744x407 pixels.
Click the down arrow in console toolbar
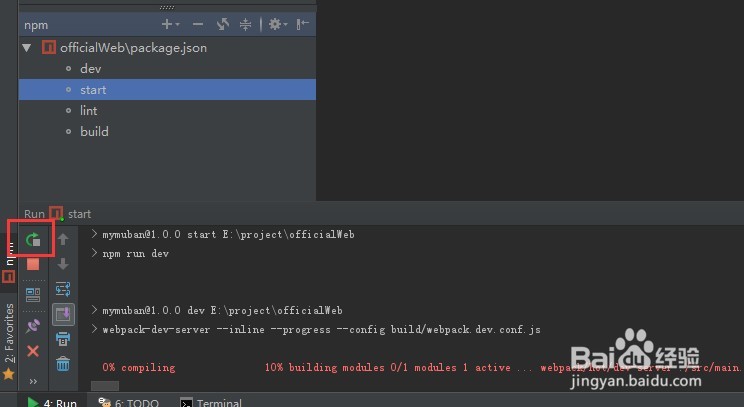(63, 264)
